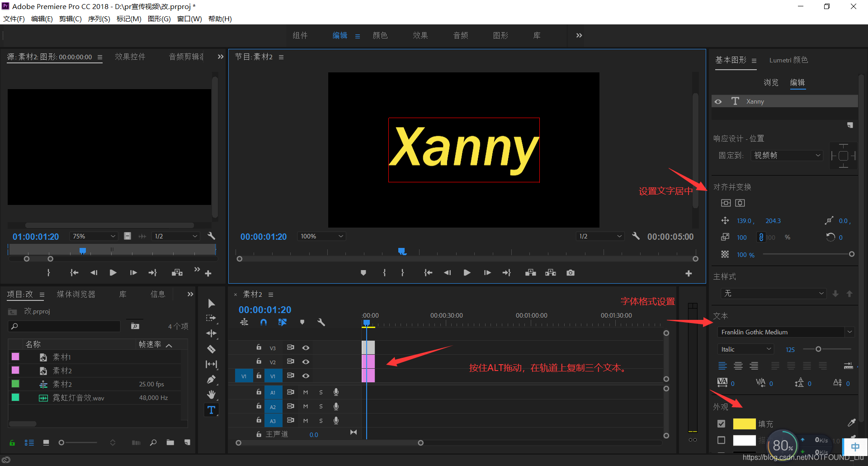Screen dimensions: 868x466
Task: Open the 文件(F) menu
Action: (14, 19)
